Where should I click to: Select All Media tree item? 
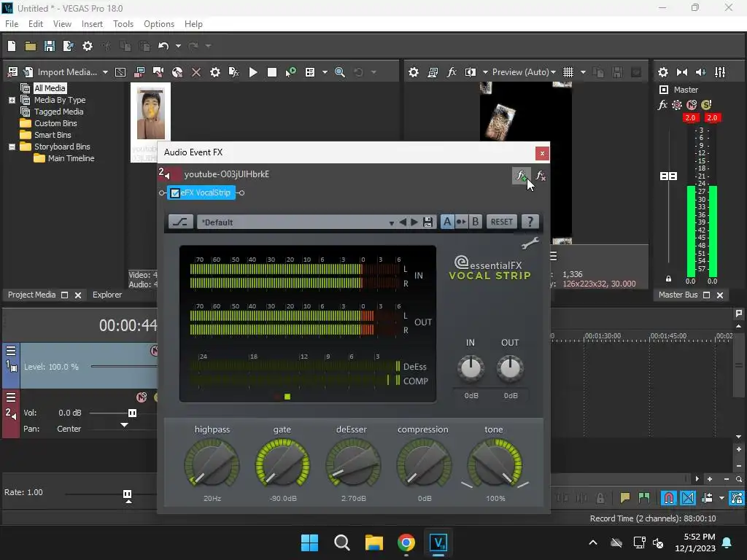[x=50, y=88]
